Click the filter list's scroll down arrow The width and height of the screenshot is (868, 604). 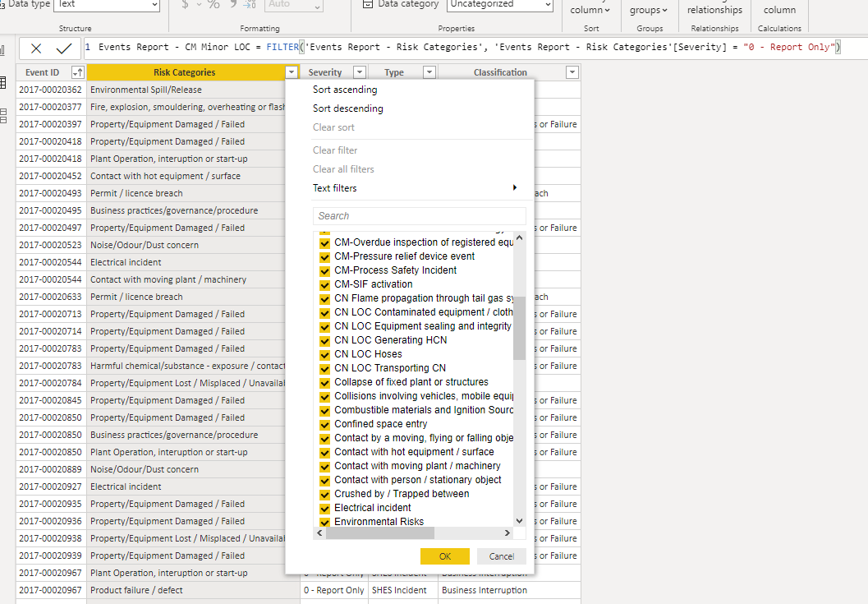pyautogui.click(x=519, y=521)
